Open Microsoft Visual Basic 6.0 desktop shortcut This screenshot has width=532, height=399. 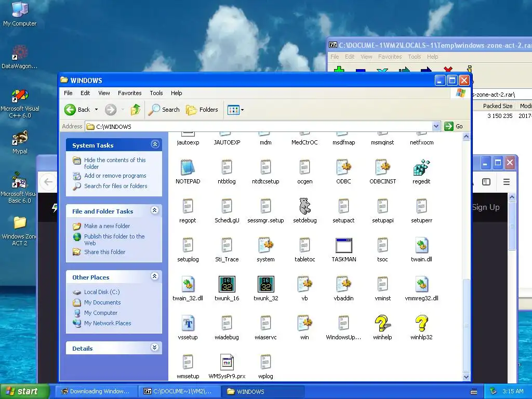(x=19, y=188)
